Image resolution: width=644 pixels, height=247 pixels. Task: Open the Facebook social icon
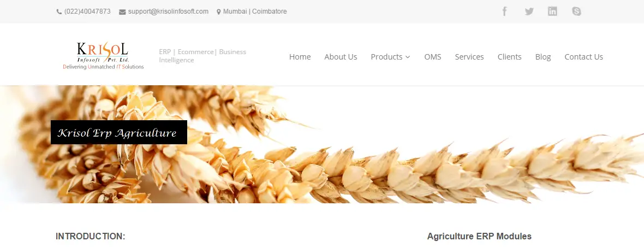pyautogui.click(x=505, y=11)
